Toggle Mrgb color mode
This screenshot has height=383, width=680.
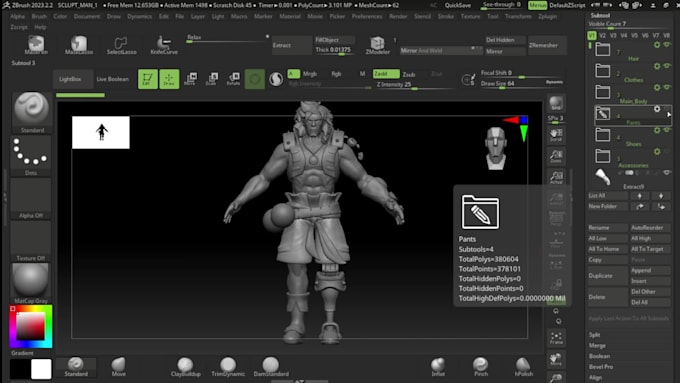tap(310, 74)
